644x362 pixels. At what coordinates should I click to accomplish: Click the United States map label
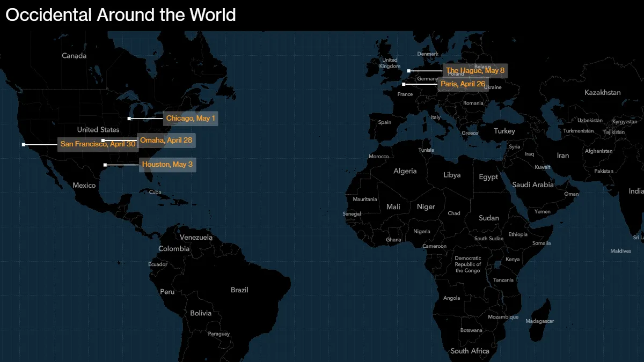pyautogui.click(x=98, y=130)
